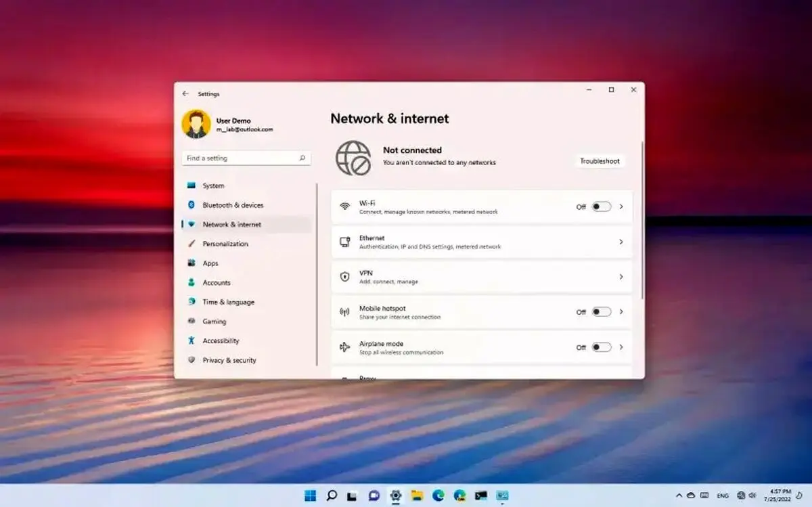
Task: Open Bluetooth & devices settings
Action: pos(246,205)
